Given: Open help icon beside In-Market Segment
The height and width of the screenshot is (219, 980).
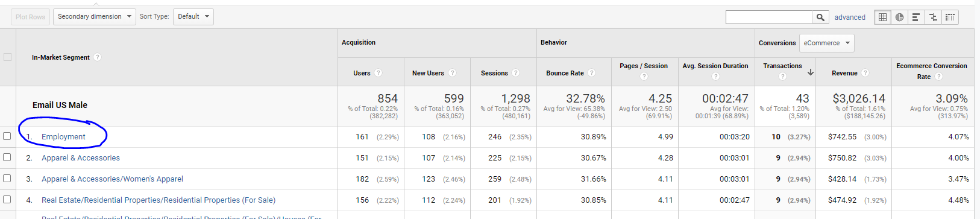Looking at the screenshot, I should (x=97, y=57).
